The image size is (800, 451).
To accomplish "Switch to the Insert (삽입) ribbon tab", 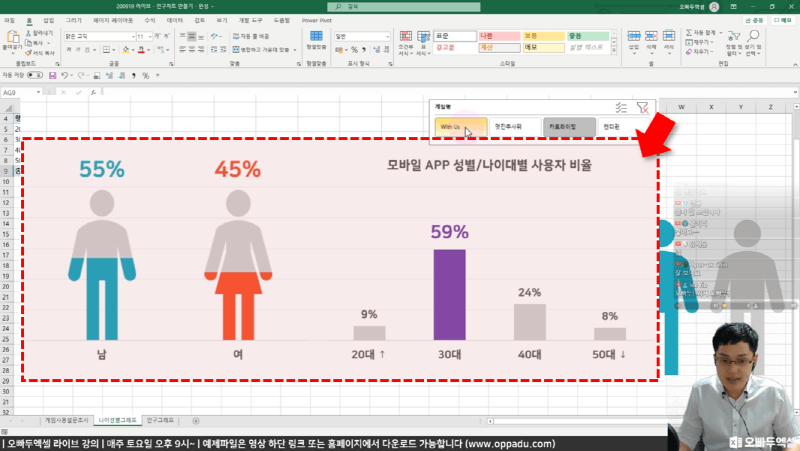I will tap(48, 20).
